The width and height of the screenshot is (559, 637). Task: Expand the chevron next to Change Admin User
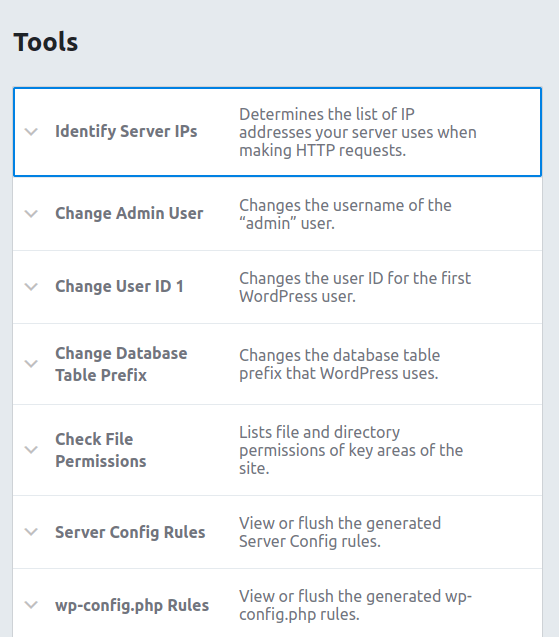click(x=31, y=214)
